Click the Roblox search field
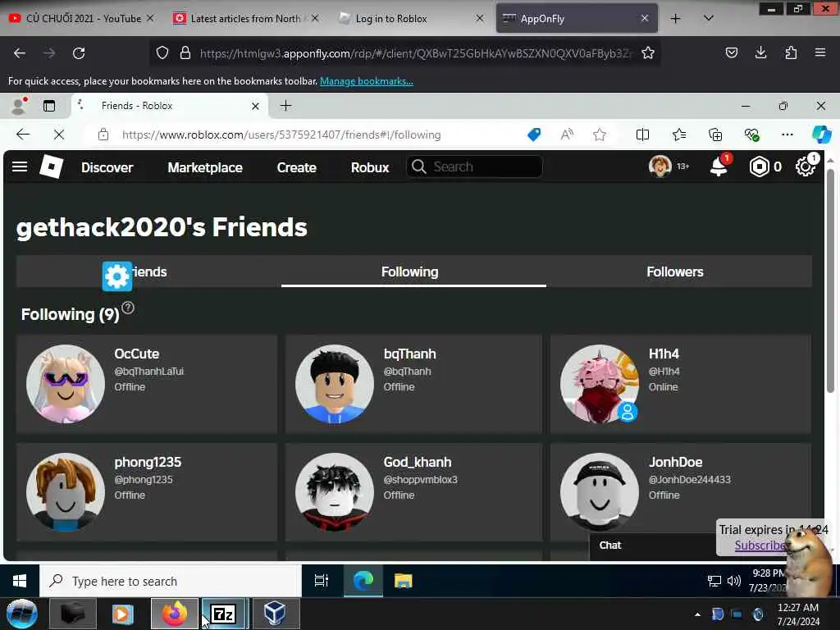This screenshot has height=630, width=840. point(475,167)
